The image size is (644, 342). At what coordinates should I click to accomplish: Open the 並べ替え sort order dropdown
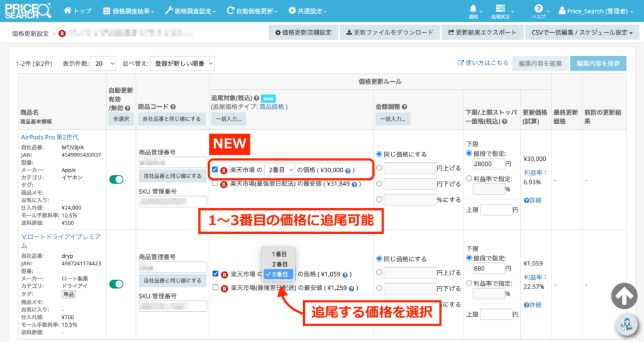point(182,63)
